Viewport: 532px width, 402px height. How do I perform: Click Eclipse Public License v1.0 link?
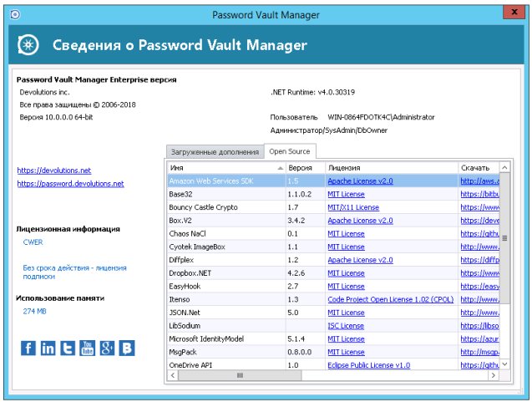point(368,365)
